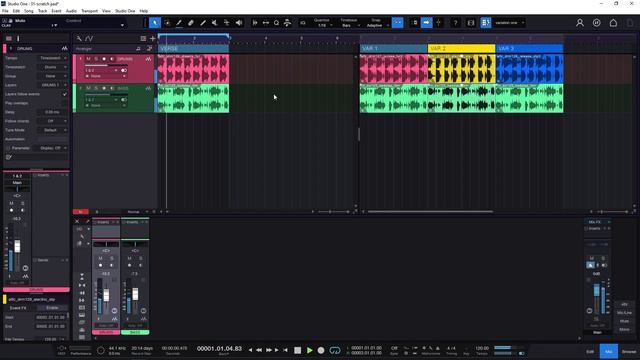
Task: Open the wrench options icon above tracks
Action: [79, 38]
